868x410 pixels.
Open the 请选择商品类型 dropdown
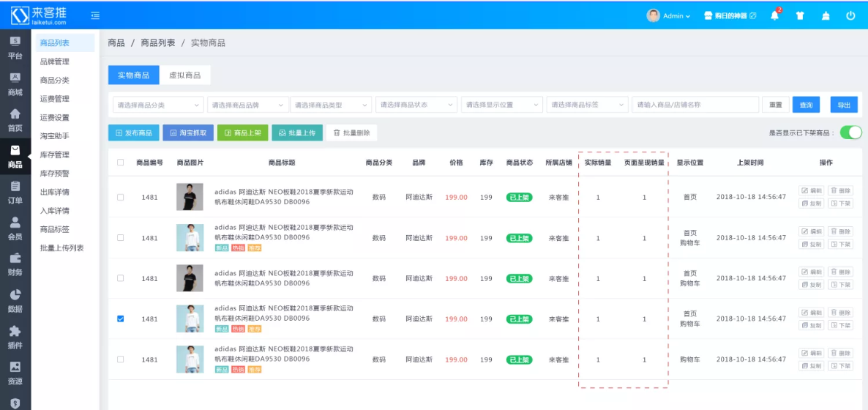pyautogui.click(x=331, y=105)
